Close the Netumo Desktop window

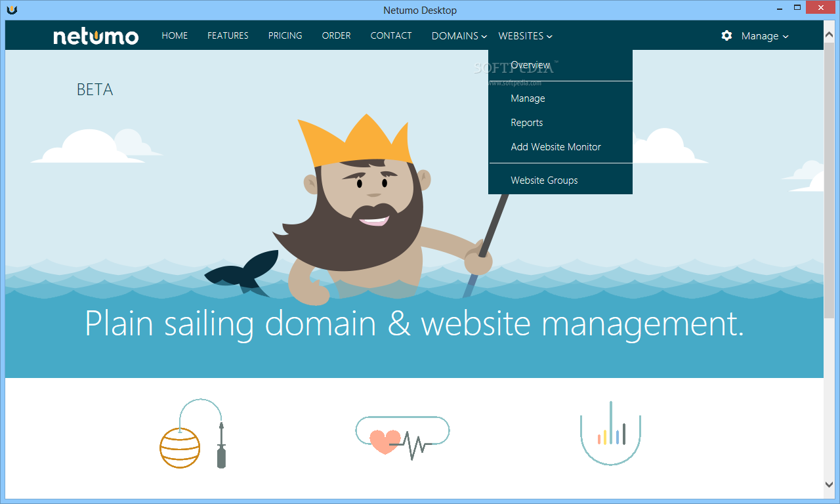(822, 8)
